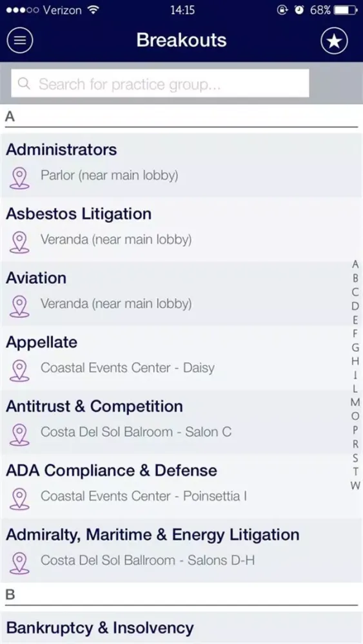Tap the star favorites icon

point(334,40)
